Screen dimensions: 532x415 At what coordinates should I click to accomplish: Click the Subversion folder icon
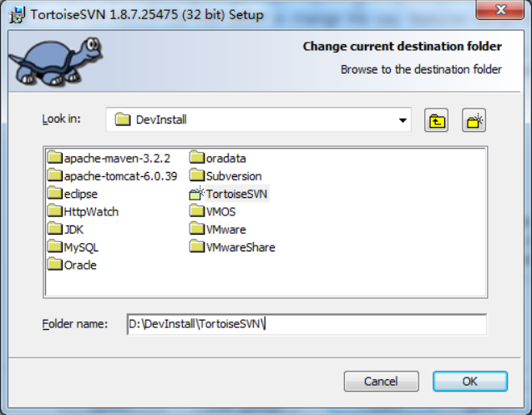point(197,175)
